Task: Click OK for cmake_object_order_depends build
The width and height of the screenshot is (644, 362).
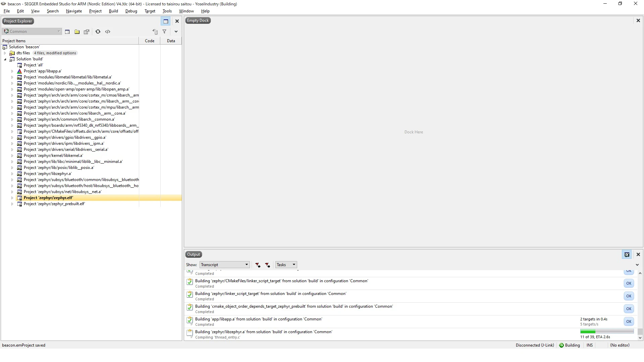Action: [629, 309]
